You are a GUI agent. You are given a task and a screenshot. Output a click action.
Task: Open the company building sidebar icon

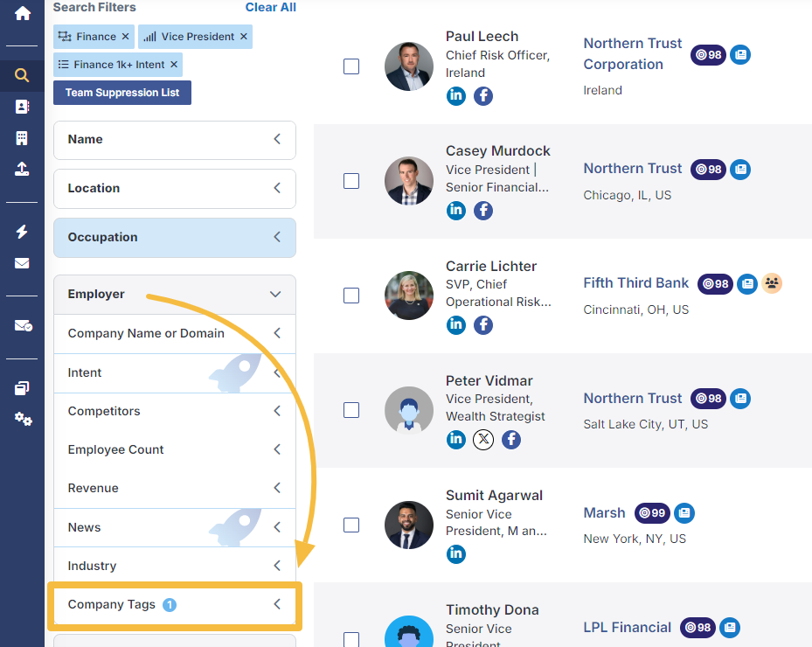coord(22,138)
